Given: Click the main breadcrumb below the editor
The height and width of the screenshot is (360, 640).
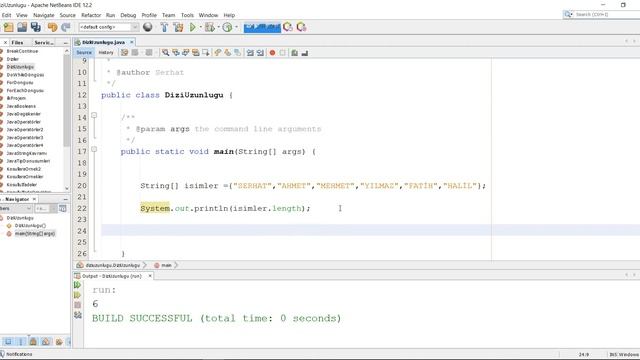Looking at the screenshot, I should coord(166,265).
